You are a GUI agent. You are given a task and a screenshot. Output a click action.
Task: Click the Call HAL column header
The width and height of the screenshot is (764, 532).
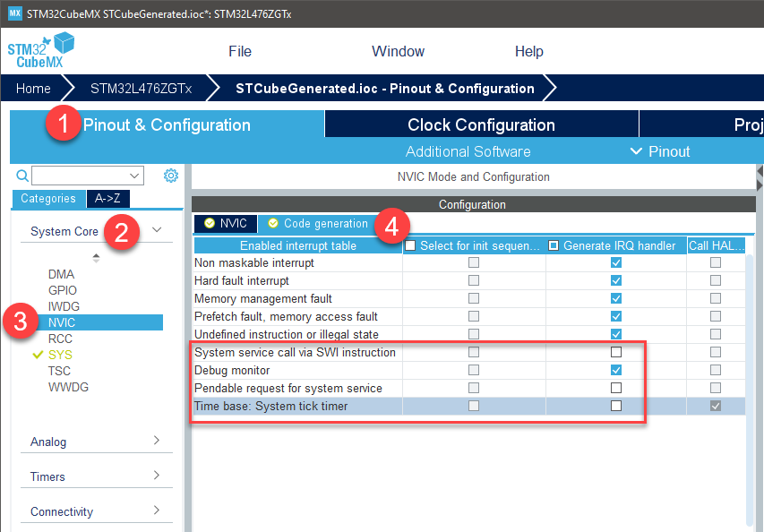717,245
